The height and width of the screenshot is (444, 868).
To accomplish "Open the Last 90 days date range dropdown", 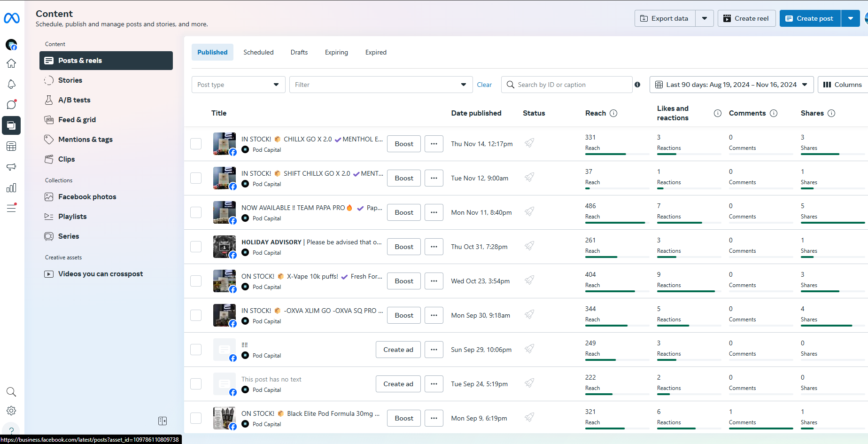I will [732, 85].
